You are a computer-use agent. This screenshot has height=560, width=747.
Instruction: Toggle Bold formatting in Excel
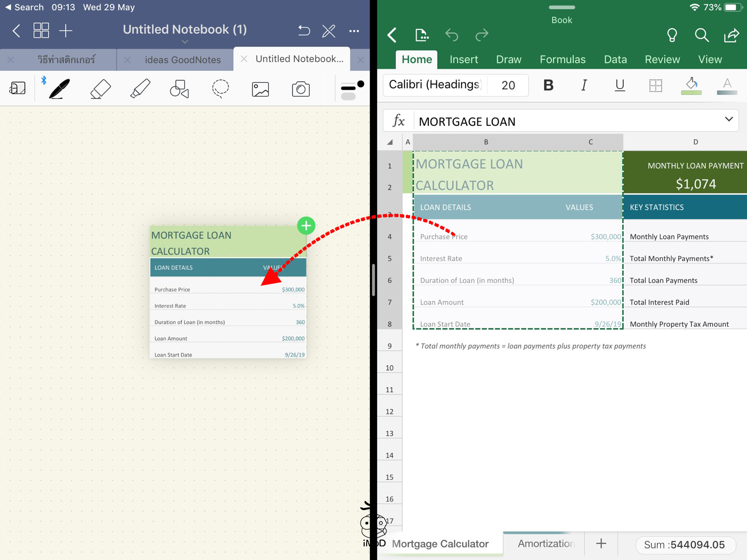pyautogui.click(x=548, y=85)
